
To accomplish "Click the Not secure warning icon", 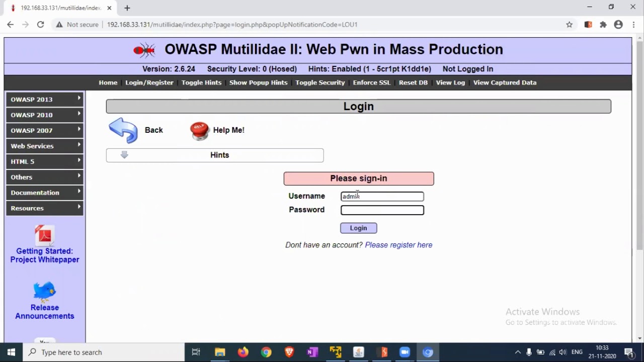I will [59, 25].
